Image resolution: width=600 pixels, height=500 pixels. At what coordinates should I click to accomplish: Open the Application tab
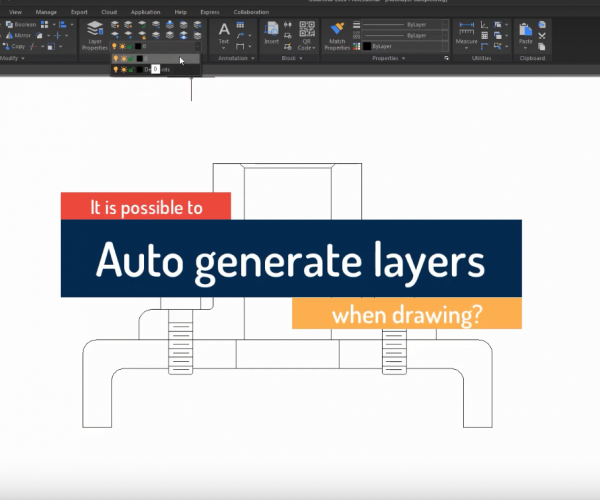pyautogui.click(x=145, y=12)
